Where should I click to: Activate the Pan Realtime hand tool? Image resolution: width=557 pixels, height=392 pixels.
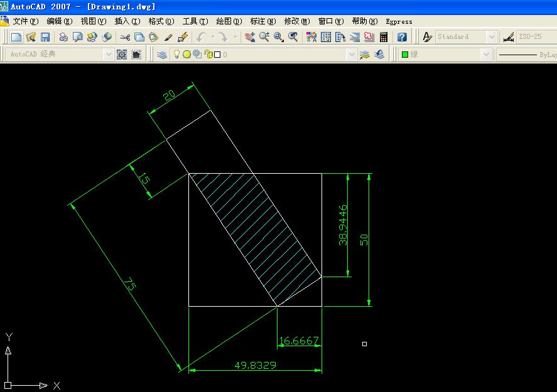coord(250,37)
